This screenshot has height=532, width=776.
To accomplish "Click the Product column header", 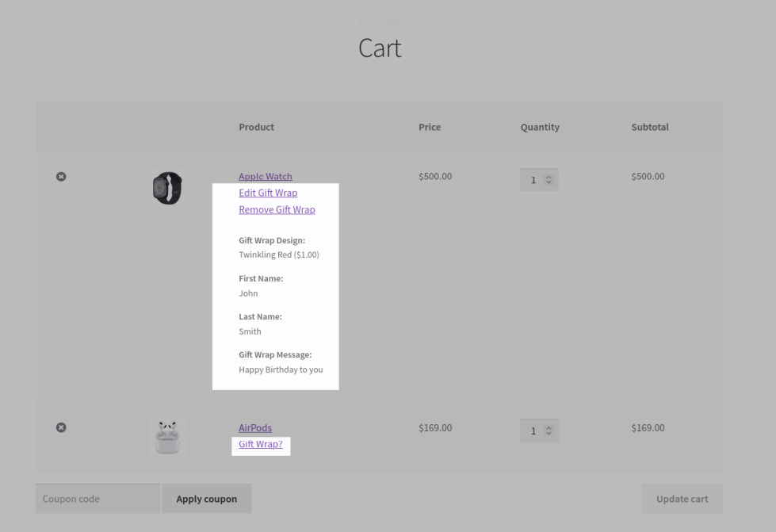I will 256,127.
